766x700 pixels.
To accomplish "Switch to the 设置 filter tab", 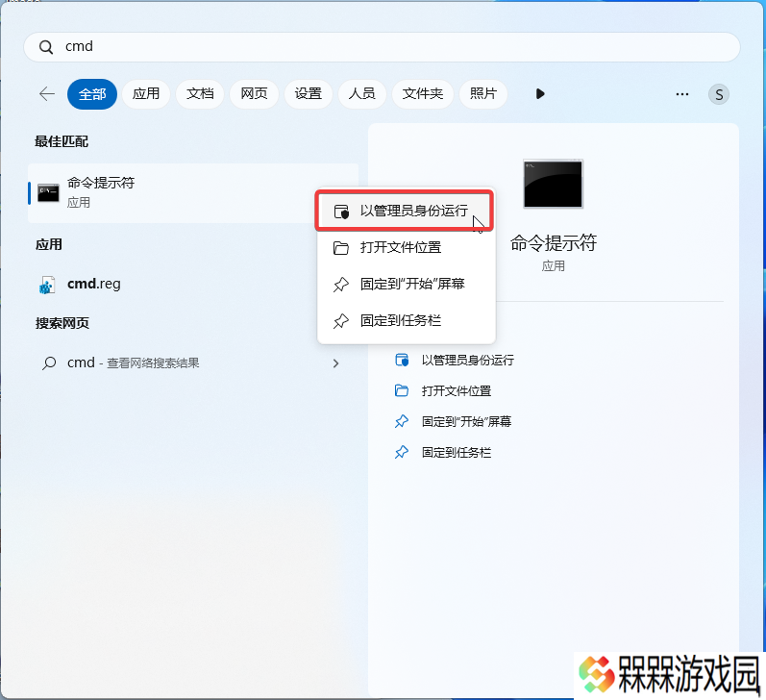I will click(308, 94).
